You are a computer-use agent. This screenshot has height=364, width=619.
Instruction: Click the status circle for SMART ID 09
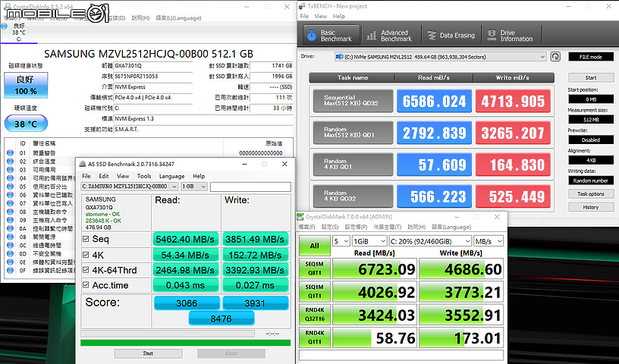coord(11,220)
